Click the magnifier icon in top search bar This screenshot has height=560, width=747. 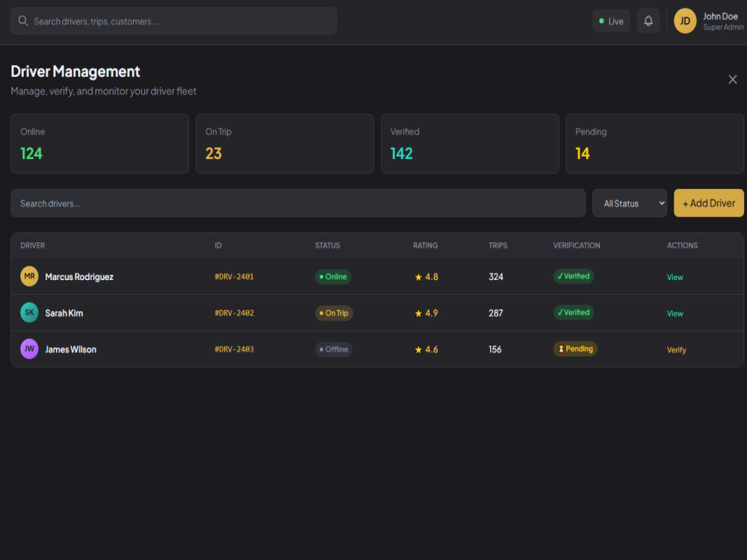(x=23, y=21)
